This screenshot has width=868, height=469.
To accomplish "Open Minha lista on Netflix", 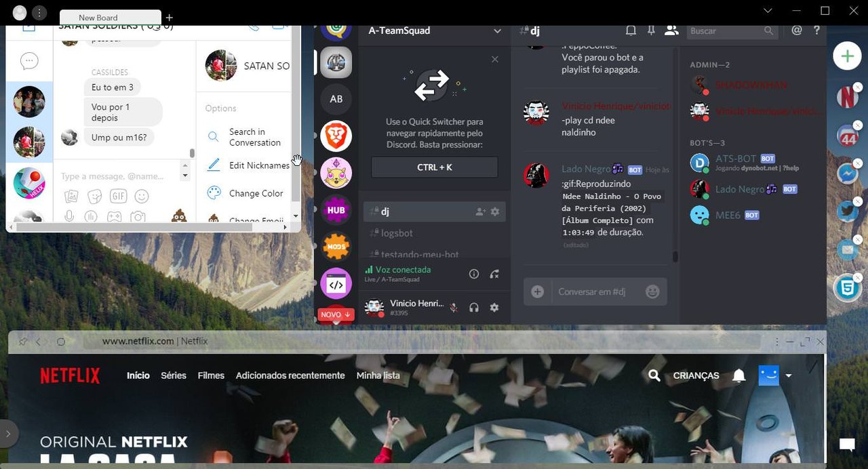I will (x=378, y=375).
